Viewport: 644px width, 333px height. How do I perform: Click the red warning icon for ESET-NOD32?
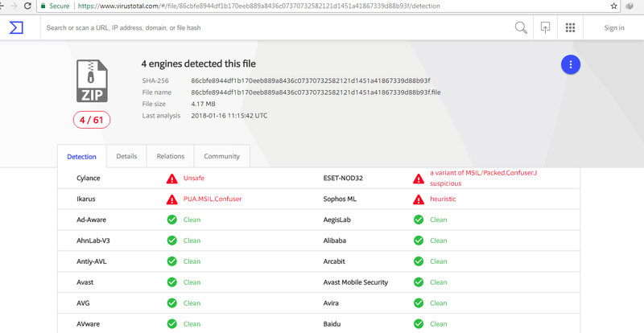419,179
